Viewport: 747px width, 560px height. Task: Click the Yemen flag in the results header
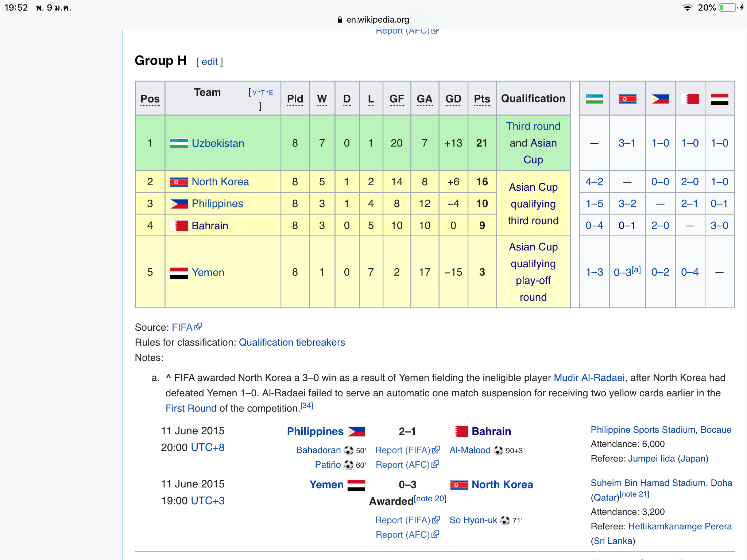point(719,99)
